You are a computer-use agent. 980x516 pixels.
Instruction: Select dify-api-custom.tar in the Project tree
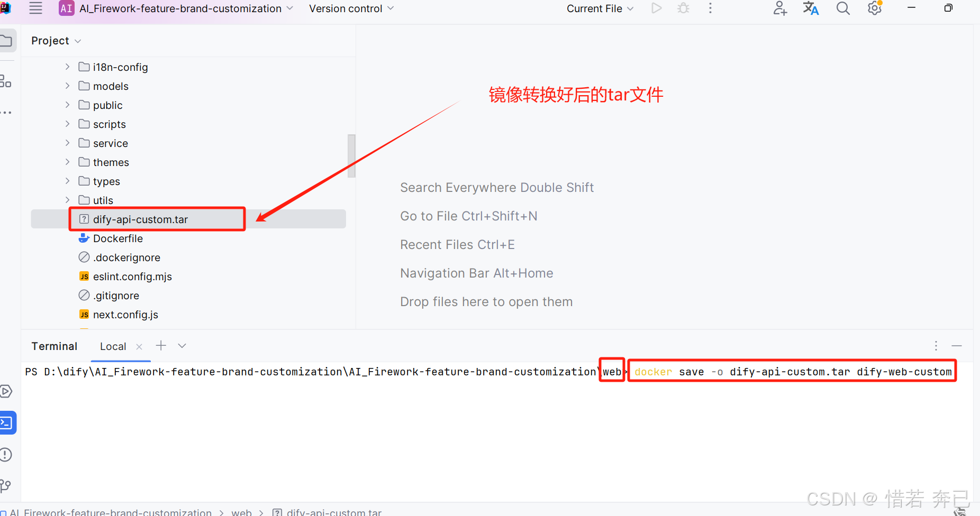[140, 219]
